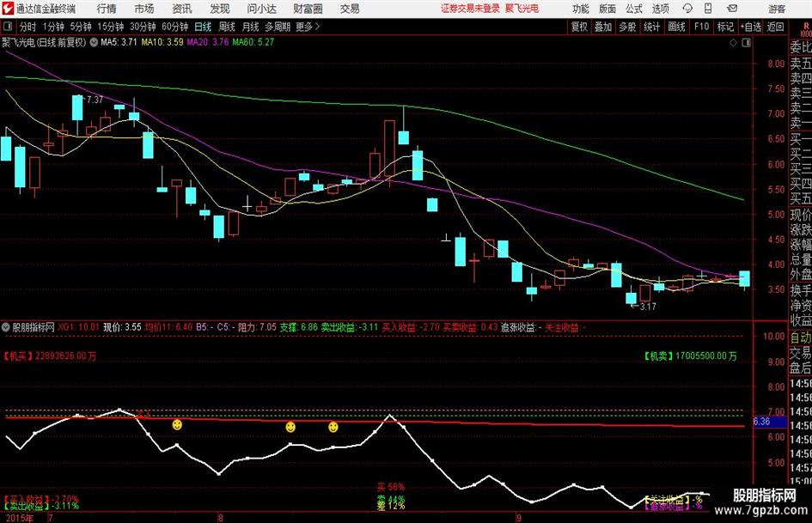Viewport: 812px width, 523px height.
Task: Toggle the panel icon left of 分时
Action: 8,27
